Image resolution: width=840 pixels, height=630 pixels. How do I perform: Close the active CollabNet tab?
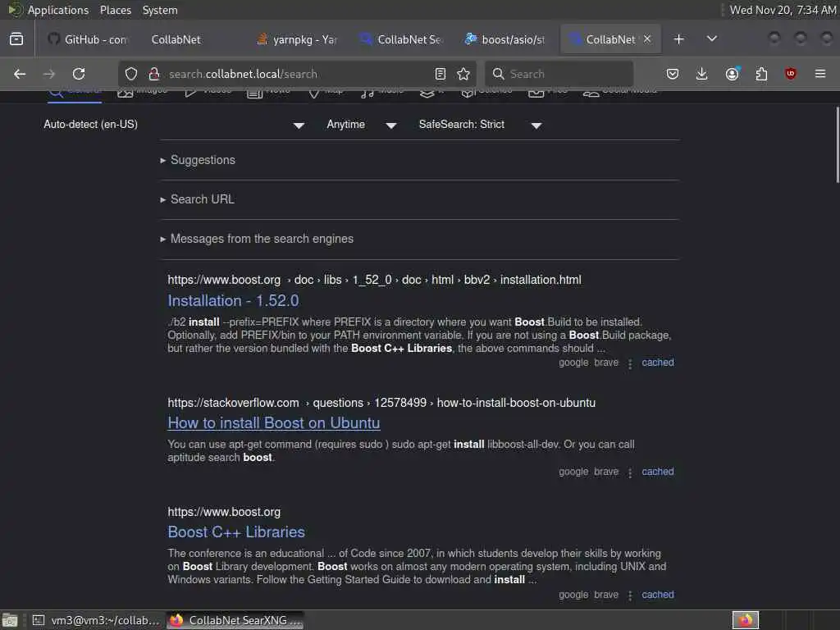[x=647, y=39]
